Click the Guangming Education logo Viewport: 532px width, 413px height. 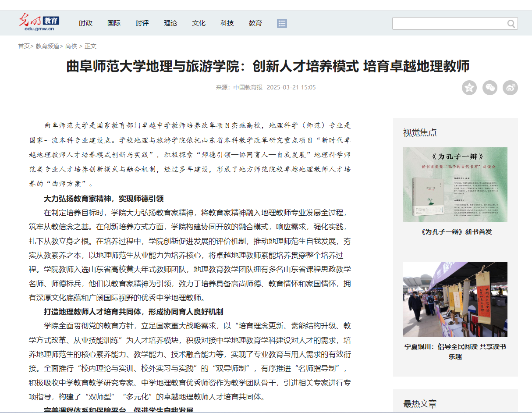[x=39, y=22]
